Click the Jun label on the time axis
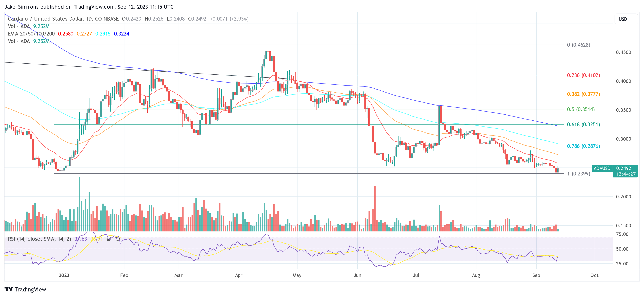Viewport: 644px width, 297px height. (358, 275)
